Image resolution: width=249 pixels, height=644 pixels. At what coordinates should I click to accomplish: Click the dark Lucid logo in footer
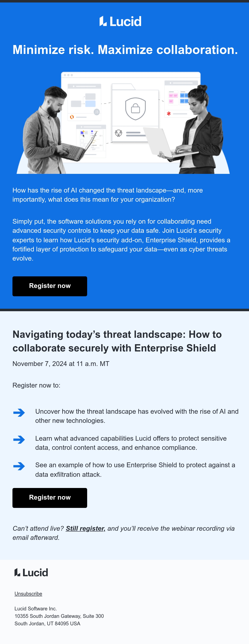click(x=31, y=572)
